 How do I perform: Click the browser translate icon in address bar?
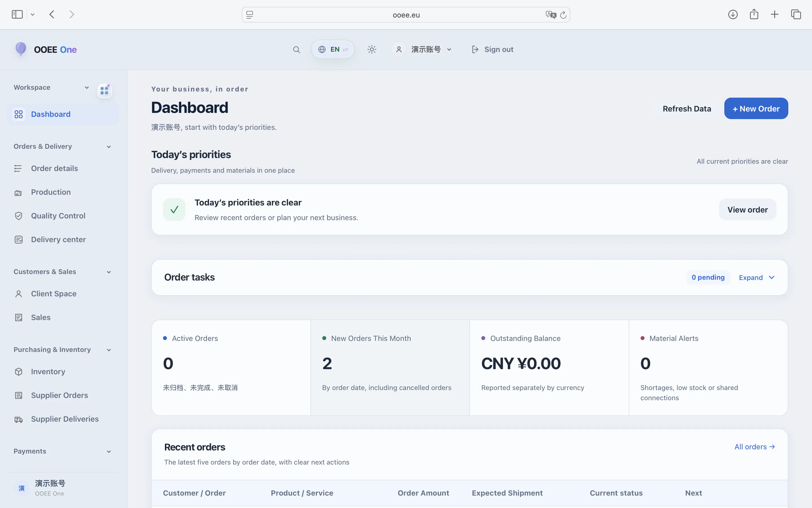551,15
